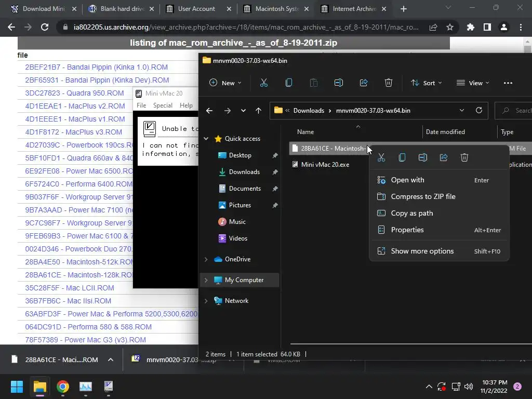The width and height of the screenshot is (532, 399).
Task: Open Quadra 950.ROM link
Action: (x=74, y=94)
